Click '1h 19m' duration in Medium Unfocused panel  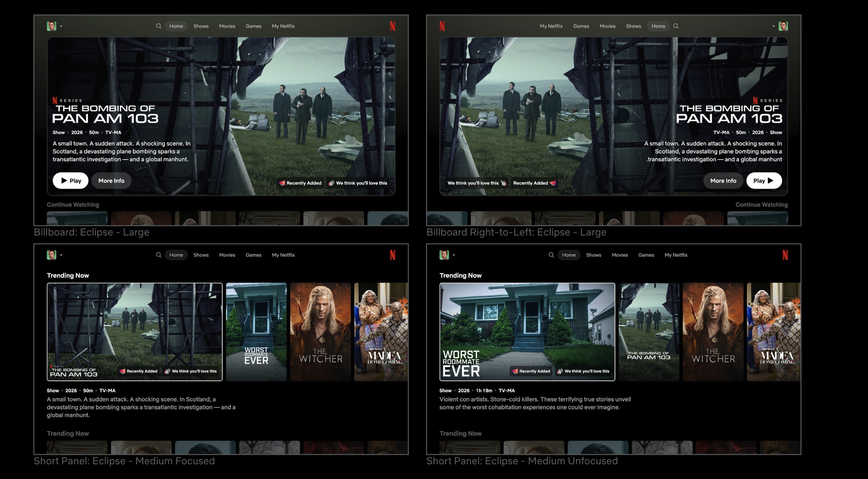click(x=484, y=391)
